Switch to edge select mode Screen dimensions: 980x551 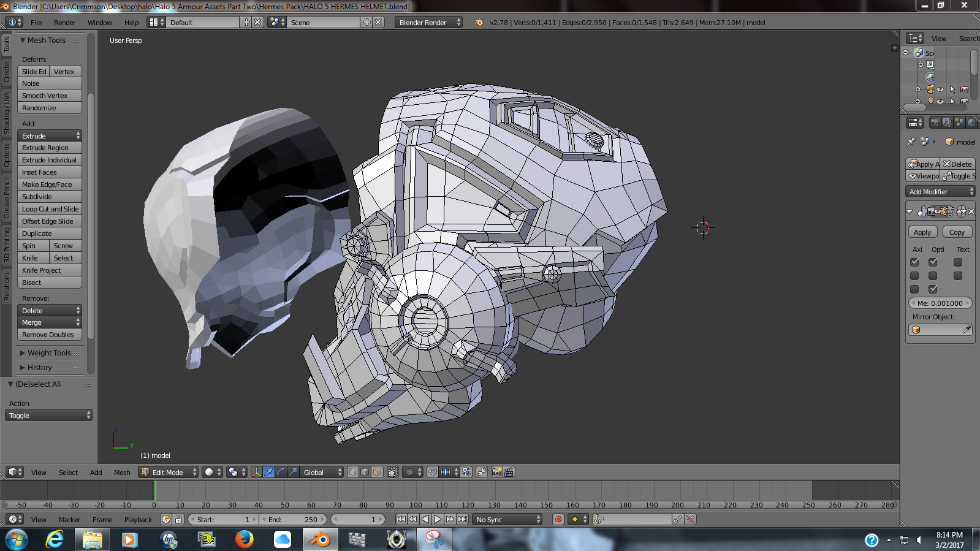365,472
